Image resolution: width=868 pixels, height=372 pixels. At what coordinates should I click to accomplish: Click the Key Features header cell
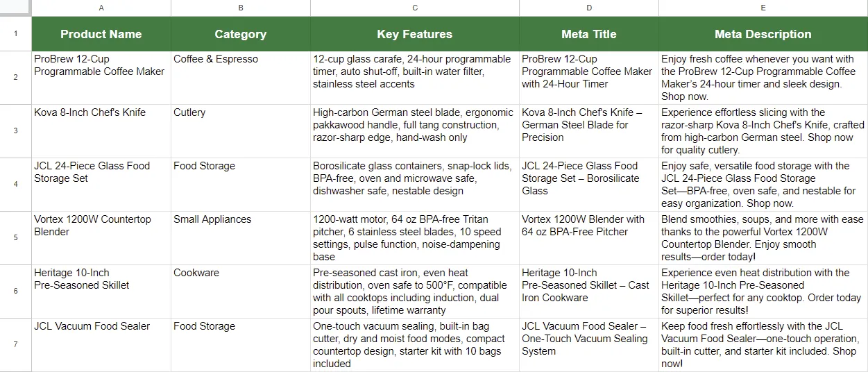(x=414, y=34)
